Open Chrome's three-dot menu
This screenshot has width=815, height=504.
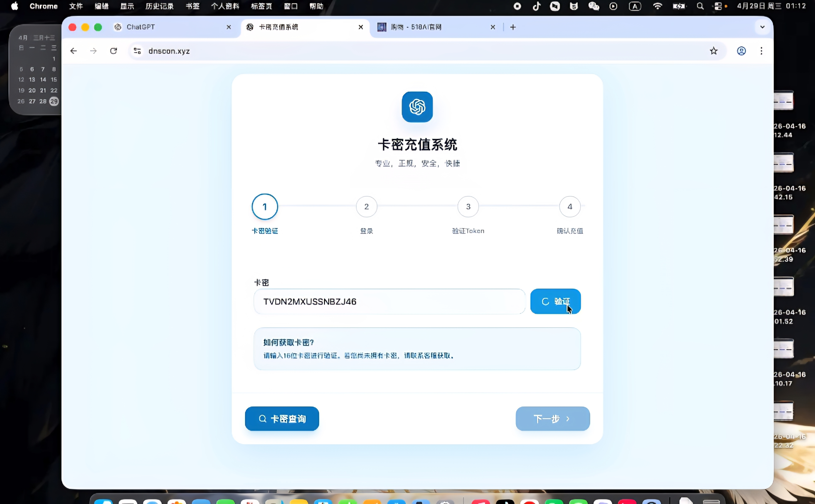coord(761,51)
